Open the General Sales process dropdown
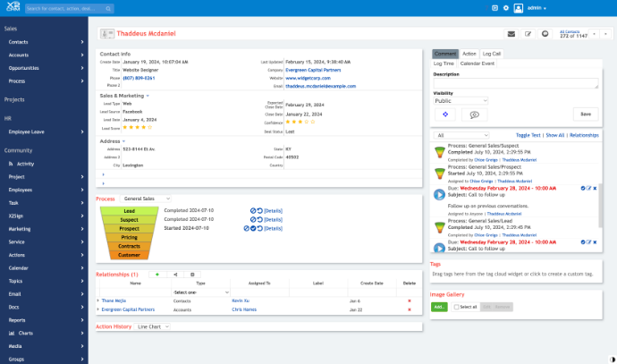 click(x=146, y=199)
